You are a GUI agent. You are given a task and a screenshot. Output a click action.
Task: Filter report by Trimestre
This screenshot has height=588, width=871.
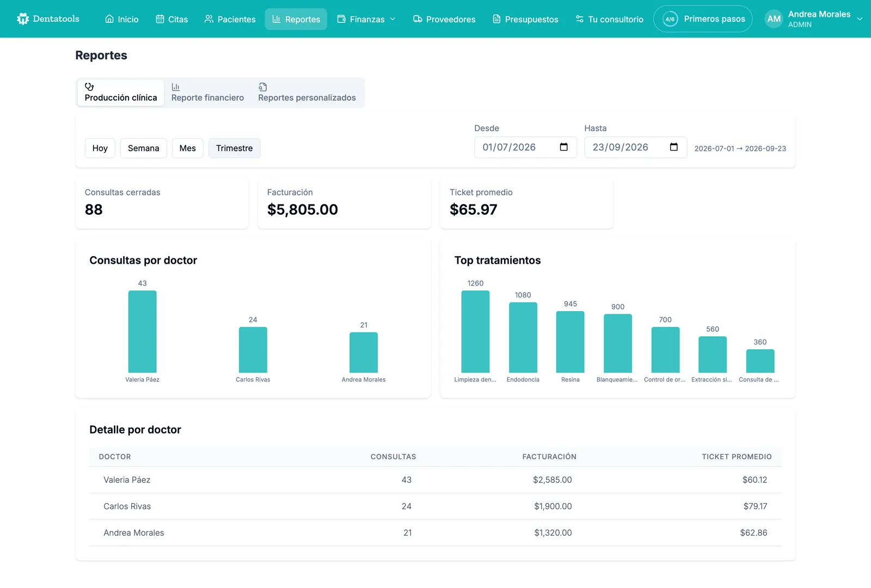point(235,148)
